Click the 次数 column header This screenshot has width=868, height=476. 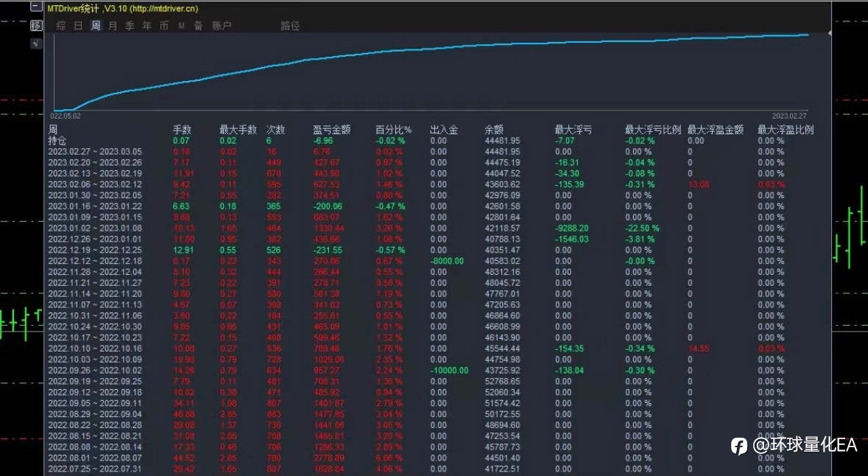coord(275,130)
